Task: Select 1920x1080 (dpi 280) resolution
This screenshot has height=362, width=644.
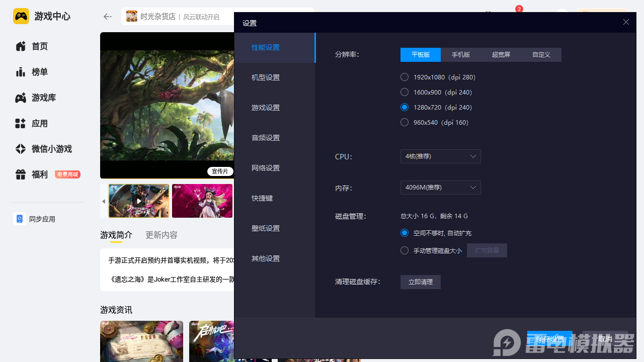Action: tap(405, 77)
